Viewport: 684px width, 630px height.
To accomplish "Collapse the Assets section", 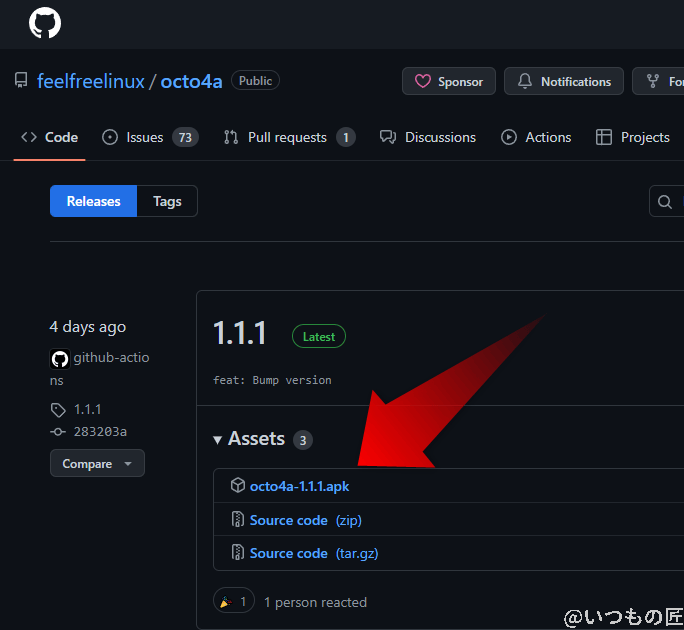I will point(218,439).
